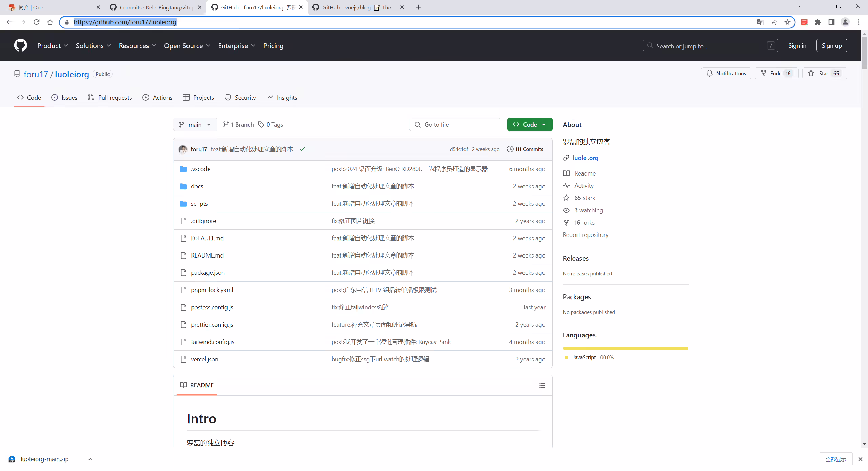Open the tab search chevron
The height and width of the screenshot is (471, 868).
tap(800, 6)
